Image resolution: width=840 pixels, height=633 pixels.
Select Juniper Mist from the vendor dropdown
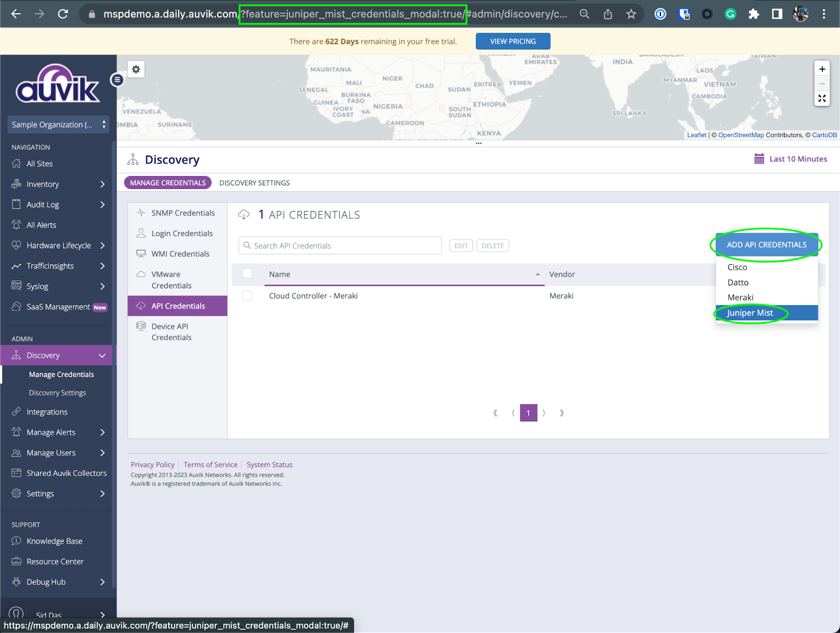(x=750, y=313)
